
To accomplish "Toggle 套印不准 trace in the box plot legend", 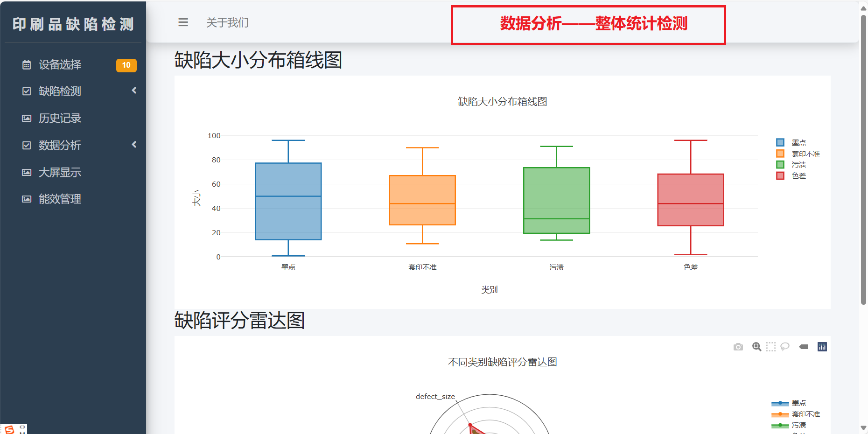I will click(x=798, y=154).
